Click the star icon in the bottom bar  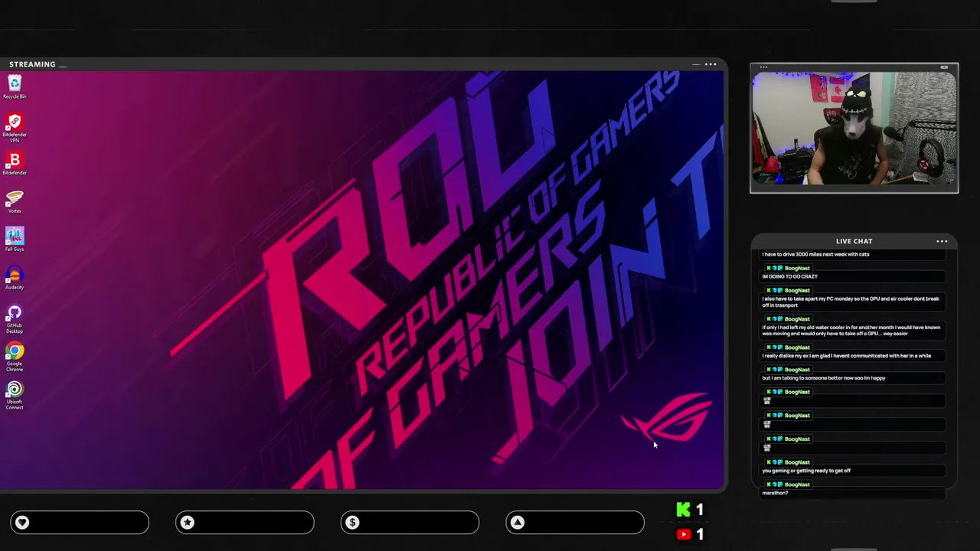[x=188, y=522]
